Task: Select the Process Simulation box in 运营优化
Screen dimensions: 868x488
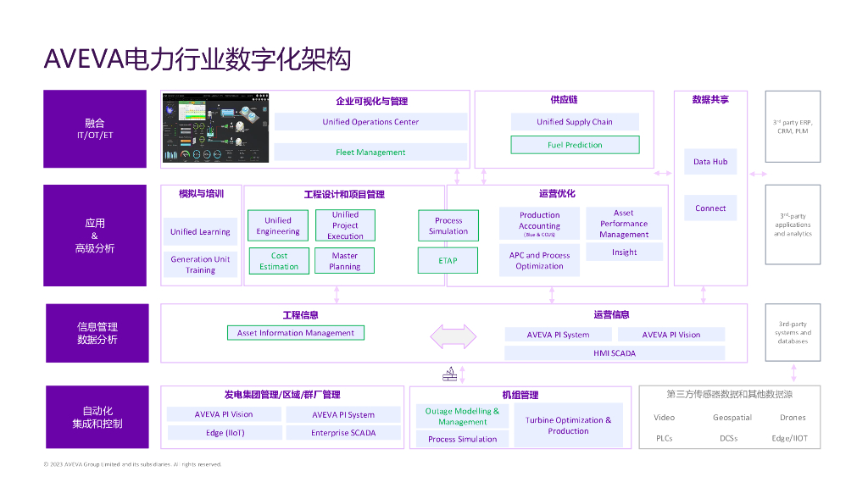Action: click(x=448, y=225)
